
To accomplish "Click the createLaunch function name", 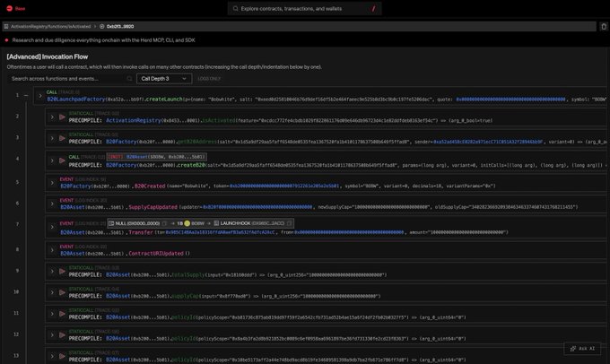I will pos(164,100).
